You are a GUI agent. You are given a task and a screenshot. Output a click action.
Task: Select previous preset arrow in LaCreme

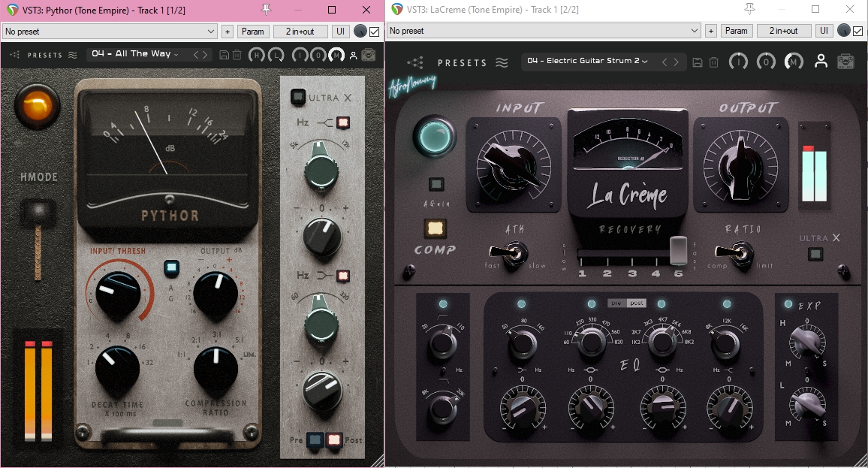[x=665, y=62]
